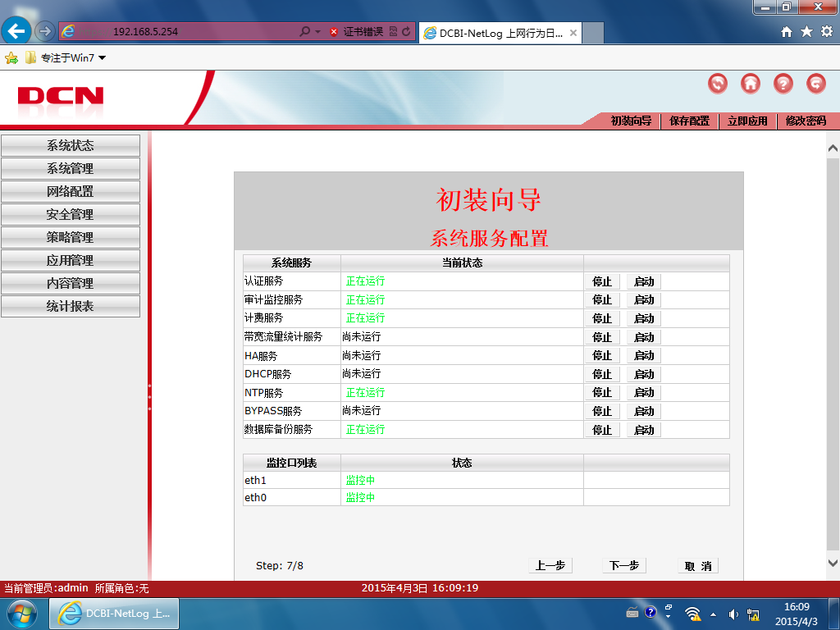Start the BYPASS服务 service
This screenshot has width=840, height=630.
tap(644, 412)
